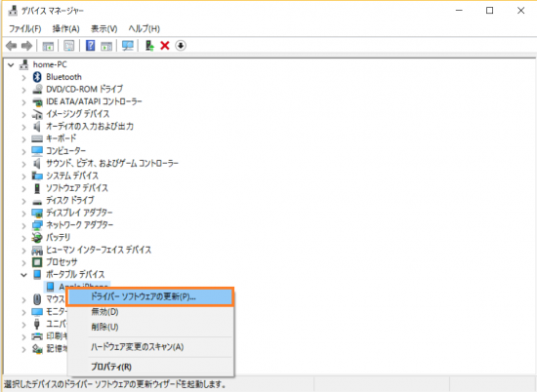Select the サウンド、ビデオ、およびゲーム コントローラー row
This screenshot has width=537, height=392.
pos(112,164)
